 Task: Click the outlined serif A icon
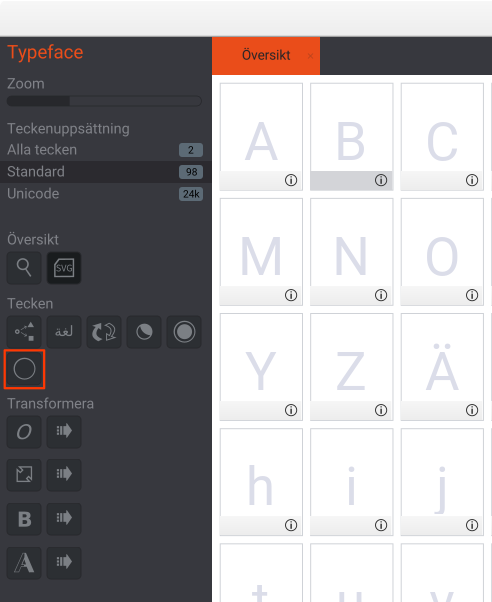(x=24, y=563)
